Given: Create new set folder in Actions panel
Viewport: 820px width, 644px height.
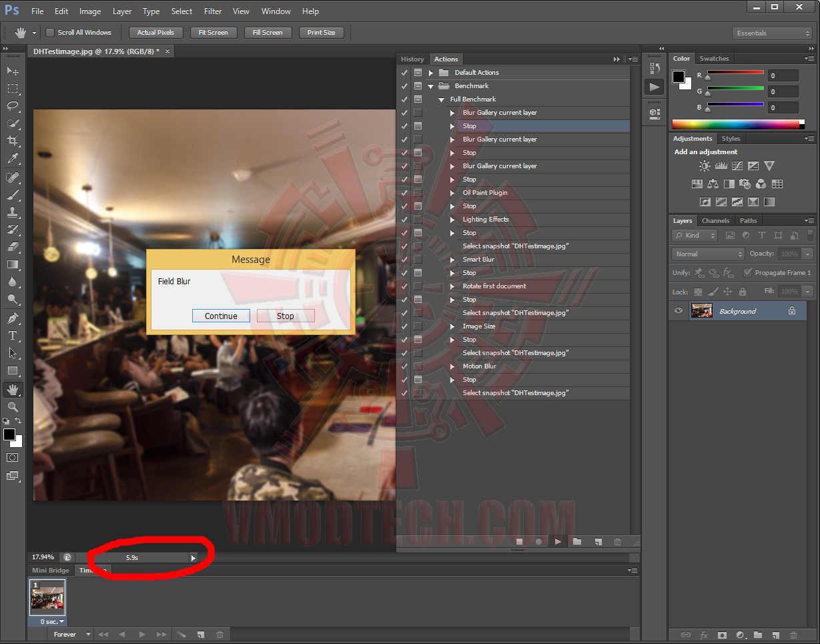Looking at the screenshot, I should coord(578,542).
